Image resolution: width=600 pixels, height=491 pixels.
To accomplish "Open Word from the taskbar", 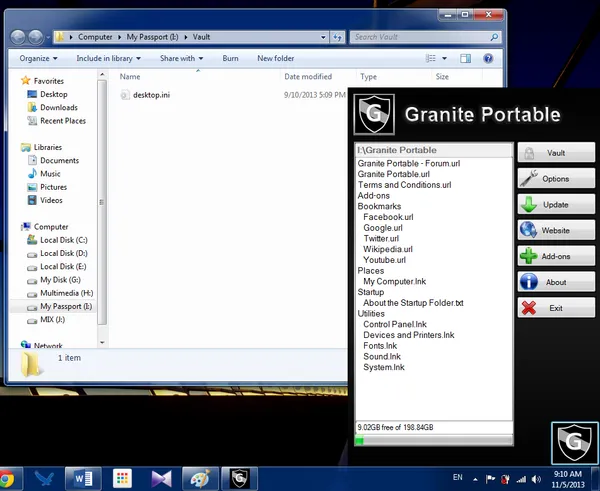I will (x=83, y=478).
